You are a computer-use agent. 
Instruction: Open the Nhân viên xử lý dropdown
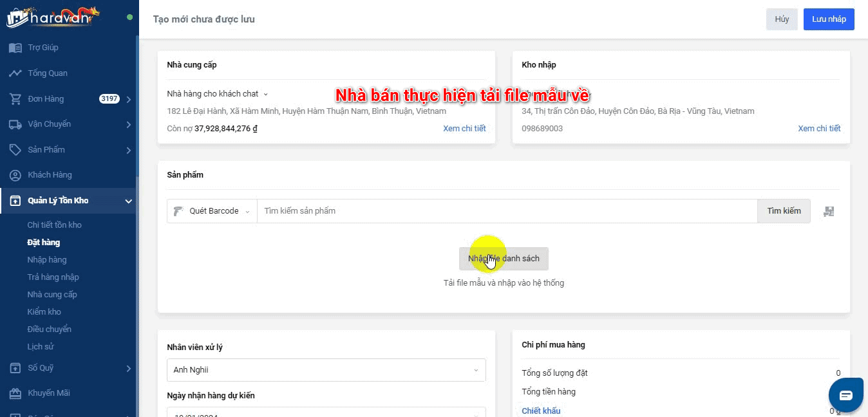(326, 370)
